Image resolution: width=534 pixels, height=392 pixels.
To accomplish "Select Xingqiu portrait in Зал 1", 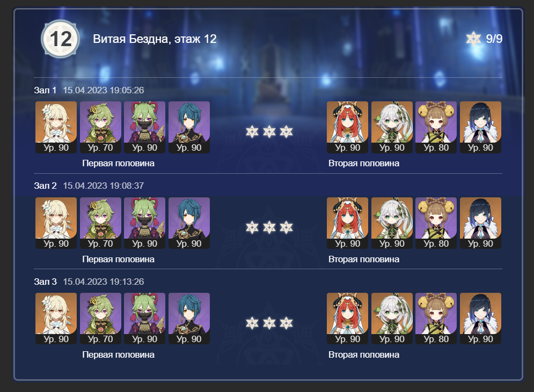I will (189, 127).
